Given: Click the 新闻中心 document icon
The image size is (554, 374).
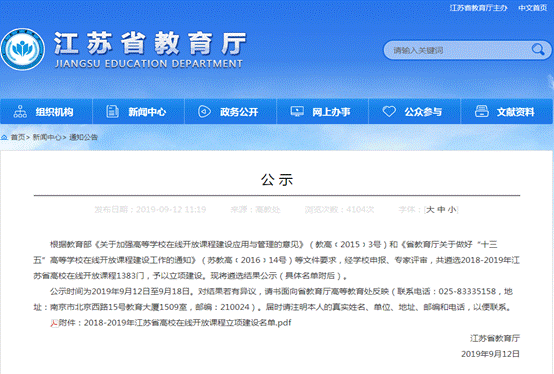Looking at the screenshot, I should (x=112, y=112).
